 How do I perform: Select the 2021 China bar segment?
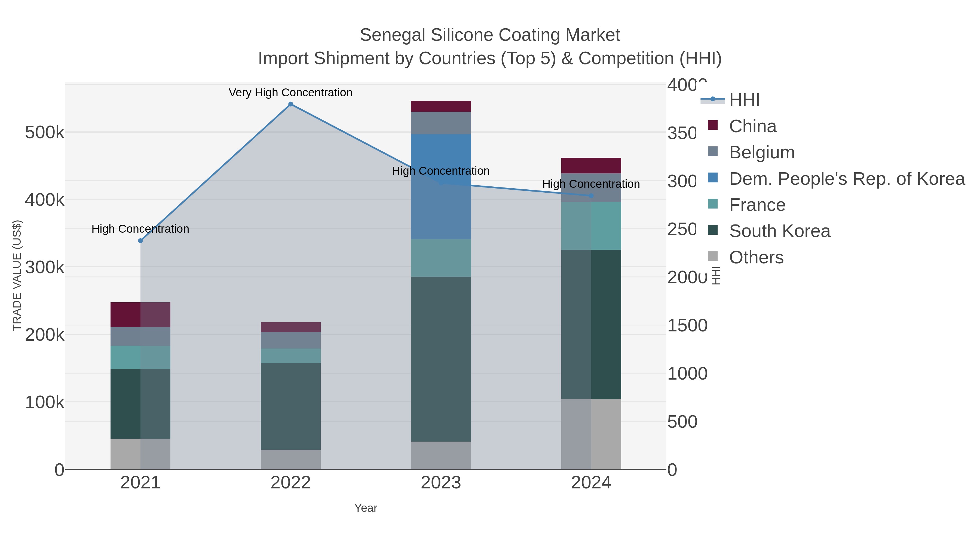tap(140, 315)
